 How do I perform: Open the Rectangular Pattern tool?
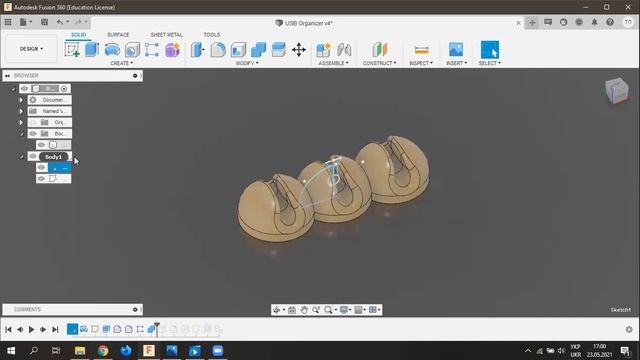[x=152, y=50]
